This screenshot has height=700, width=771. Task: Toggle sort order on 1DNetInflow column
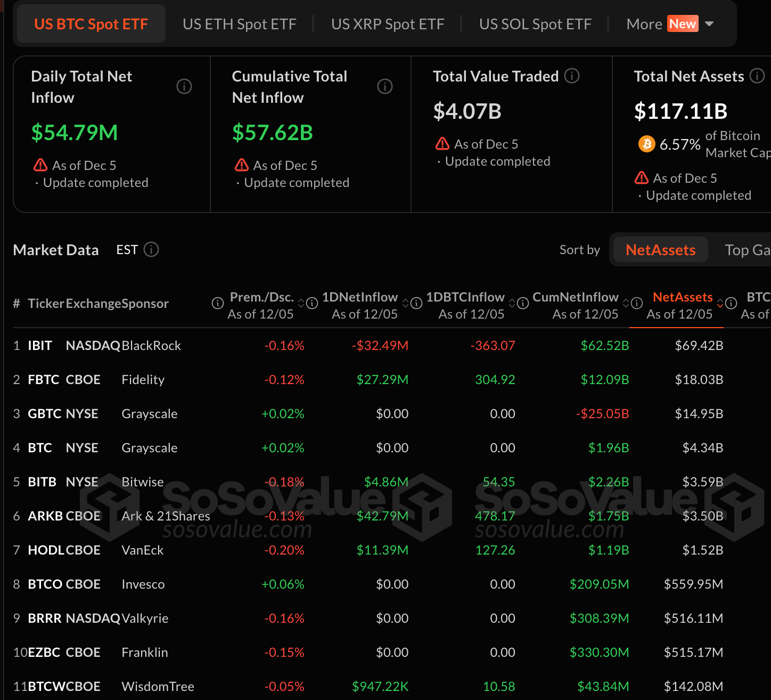pos(406,303)
